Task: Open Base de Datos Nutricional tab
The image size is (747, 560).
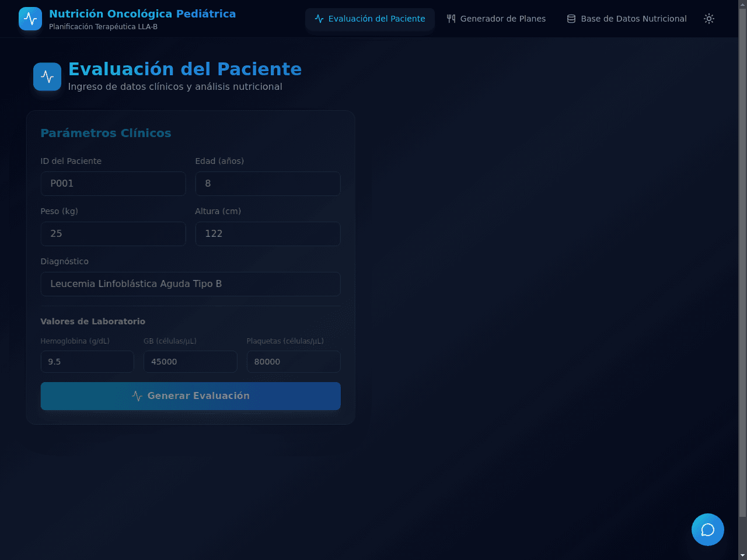Action: [627, 19]
